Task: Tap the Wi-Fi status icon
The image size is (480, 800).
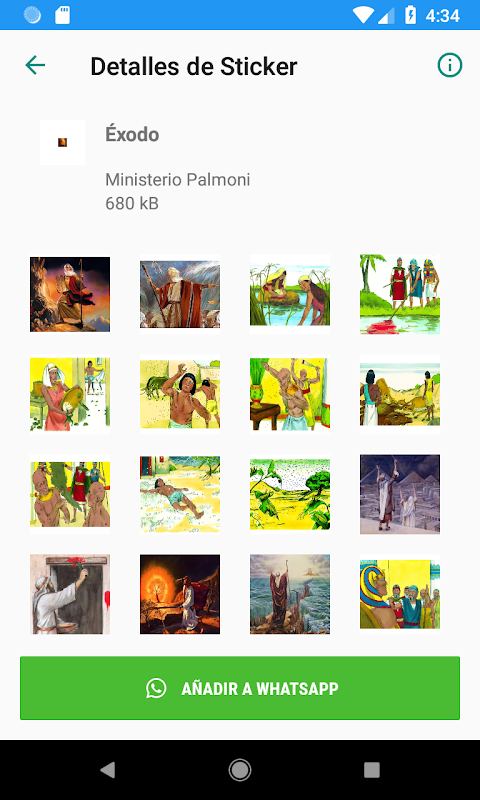Action: coord(363,15)
